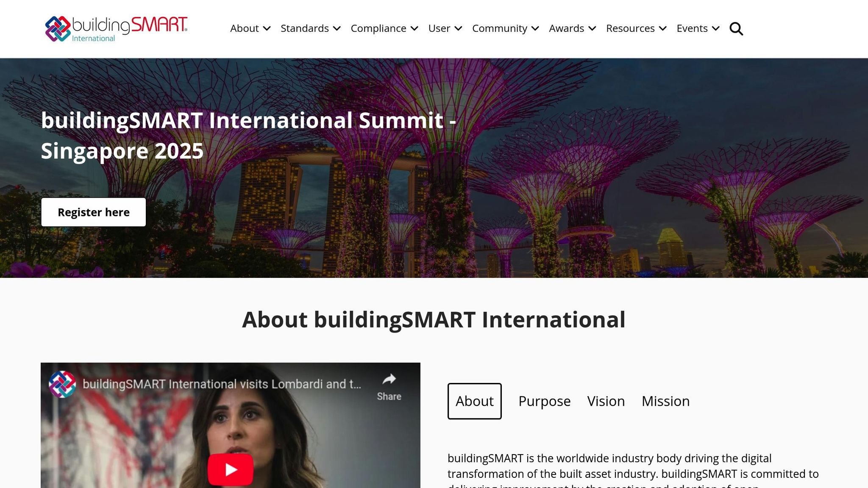Screen dimensions: 868x488
Task: Open the Resources navigation item
Action: pos(630,28)
